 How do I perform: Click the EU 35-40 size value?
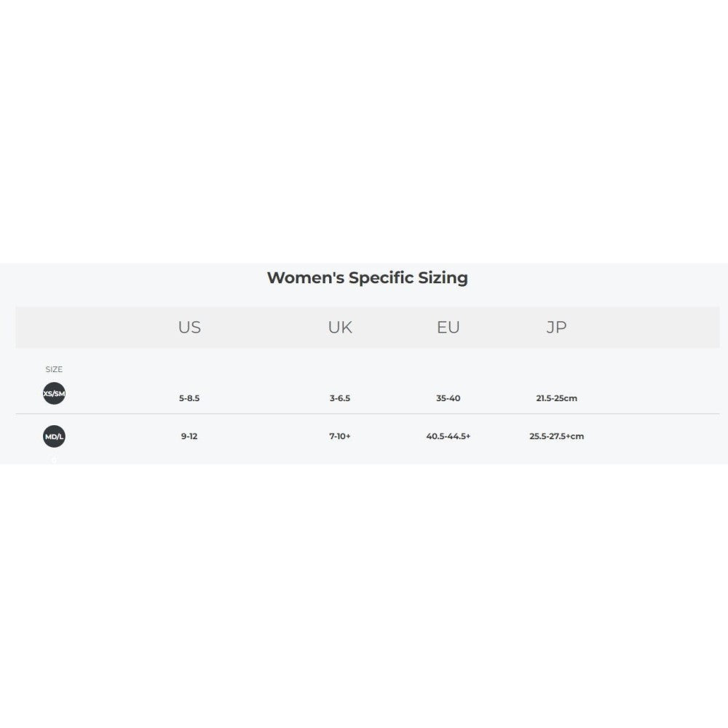[448, 398]
